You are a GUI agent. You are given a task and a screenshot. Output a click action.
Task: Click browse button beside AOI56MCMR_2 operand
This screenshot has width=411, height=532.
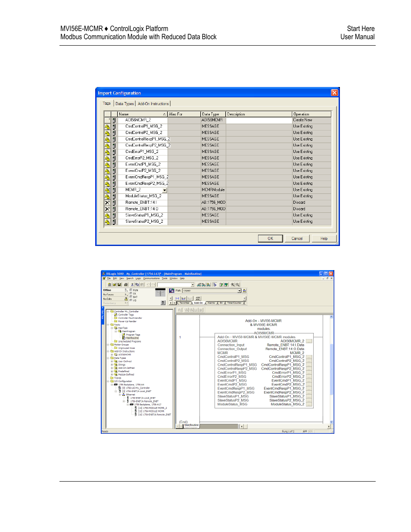pos(309,341)
